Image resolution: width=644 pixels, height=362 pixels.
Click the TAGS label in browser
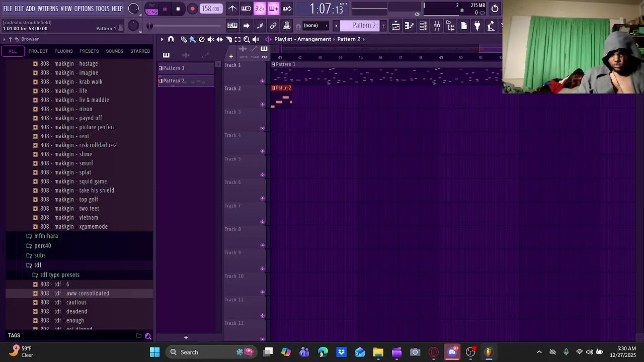[x=14, y=336]
